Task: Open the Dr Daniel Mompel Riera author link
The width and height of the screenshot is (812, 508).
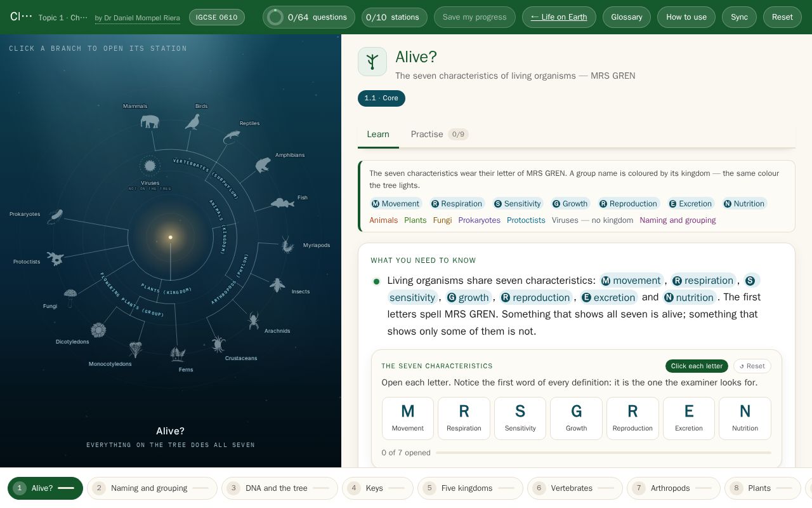Action: point(137,18)
